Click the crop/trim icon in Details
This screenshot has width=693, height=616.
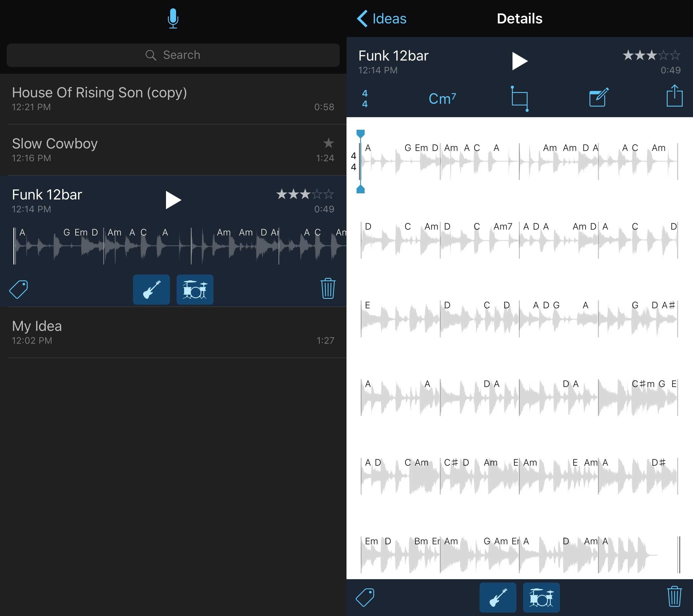(519, 99)
